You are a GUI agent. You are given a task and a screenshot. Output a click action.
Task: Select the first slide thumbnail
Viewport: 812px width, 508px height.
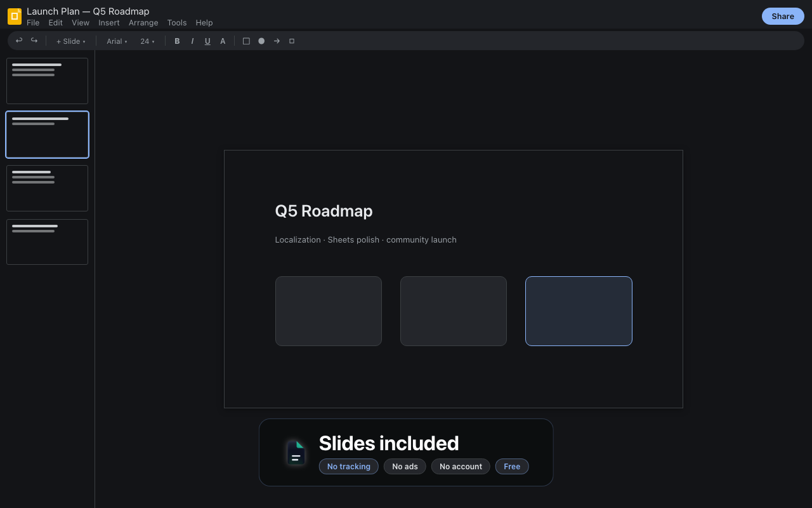click(48, 81)
